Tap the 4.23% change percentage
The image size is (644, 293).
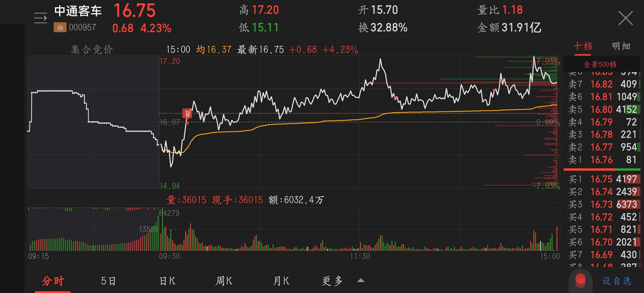156,28
